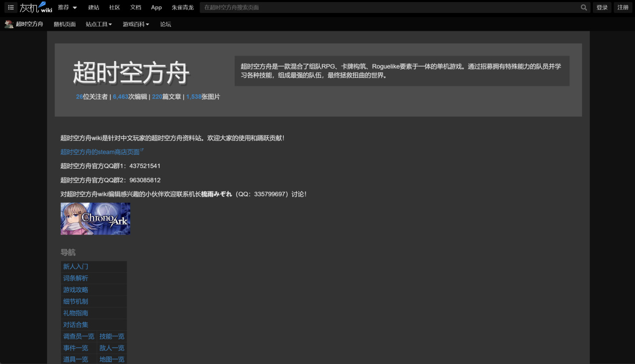The width and height of the screenshot is (635, 364).
Task: Expand the 推荐 dropdown
Action: pyautogui.click(x=67, y=7)
